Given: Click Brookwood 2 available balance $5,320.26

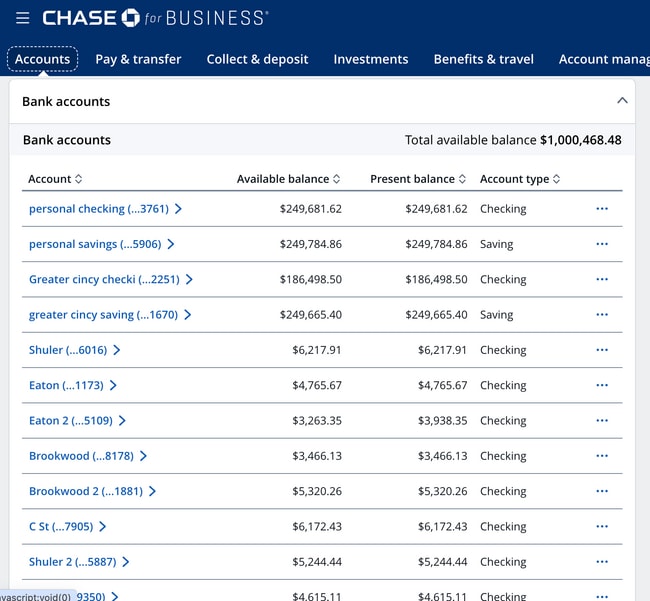Looking at the screenshot, I should point(317,491).
